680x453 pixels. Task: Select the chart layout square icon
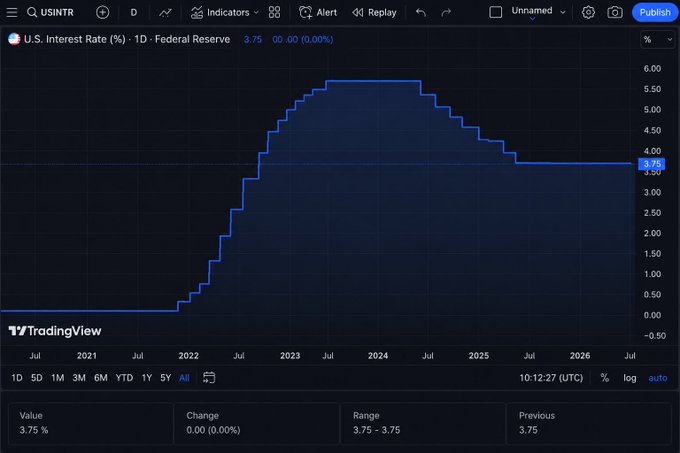tap(495, 12)
